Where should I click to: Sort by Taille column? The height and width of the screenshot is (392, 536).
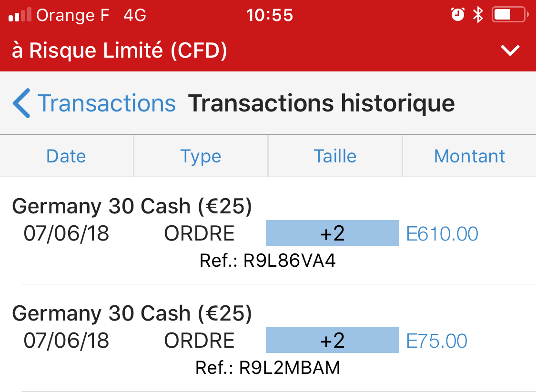pos(335,156)
